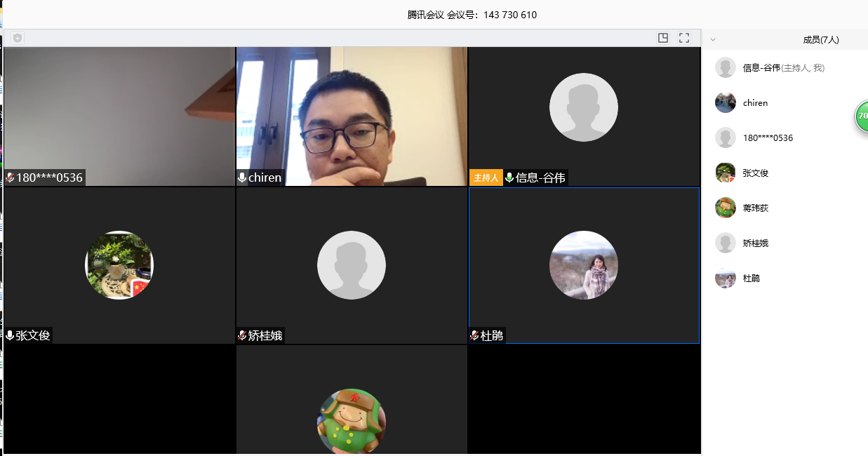The width and height of the screenshot is (868, 456).
Task: Toggle the microphone icon on chiren's tile
Action: pyautogui.click(x=242, y=178)
